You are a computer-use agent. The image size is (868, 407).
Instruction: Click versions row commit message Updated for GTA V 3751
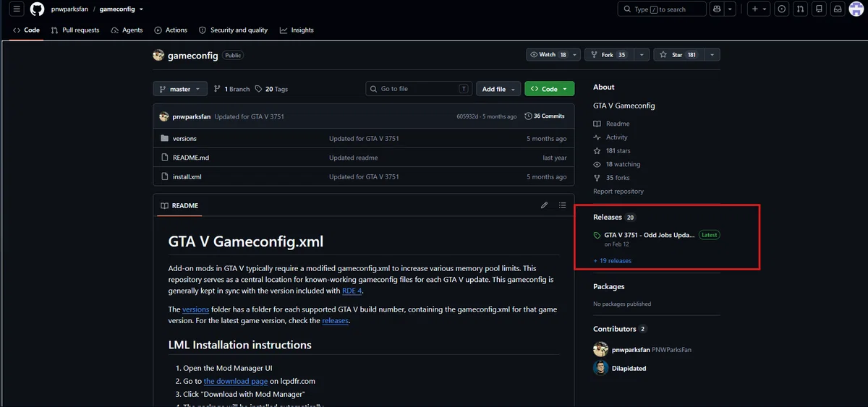click(x=364, y=138)
